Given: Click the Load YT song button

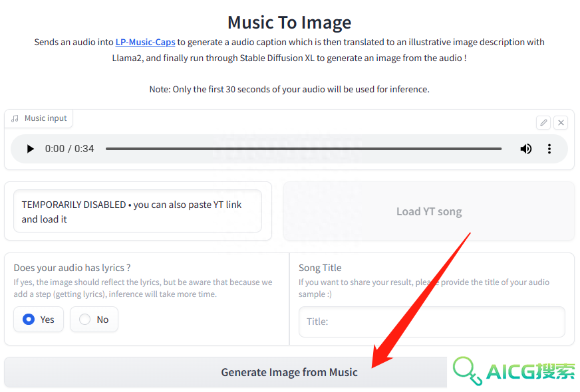Looking at the screenshot, I should coord(429,211).
